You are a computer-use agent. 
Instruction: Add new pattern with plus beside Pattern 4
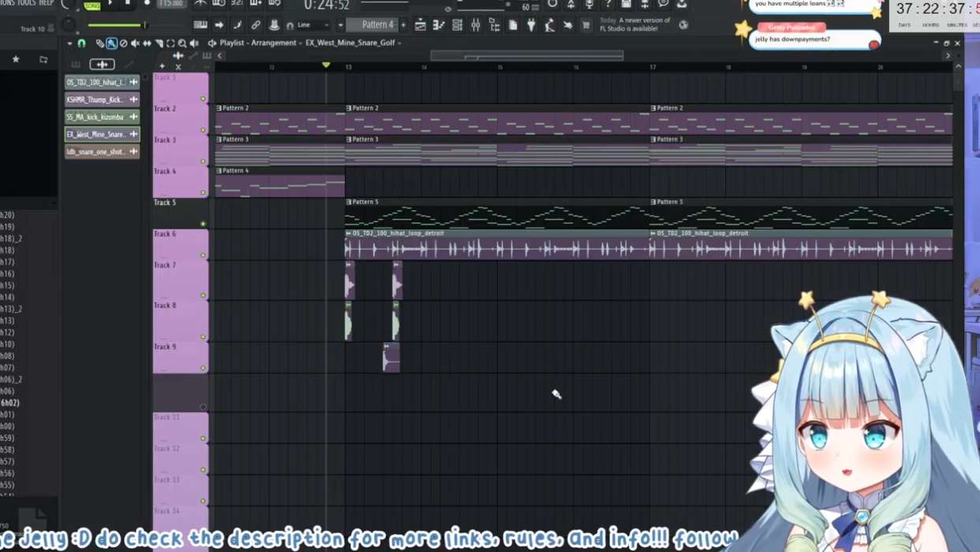pyautogui.click(x=403, y=25)
